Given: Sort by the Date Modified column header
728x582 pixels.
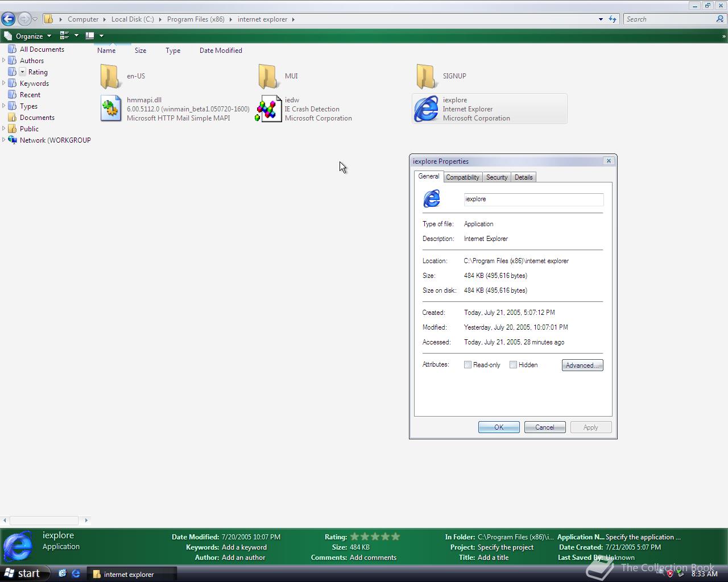Looking at the screenshot, I should (x=221, y=51).
